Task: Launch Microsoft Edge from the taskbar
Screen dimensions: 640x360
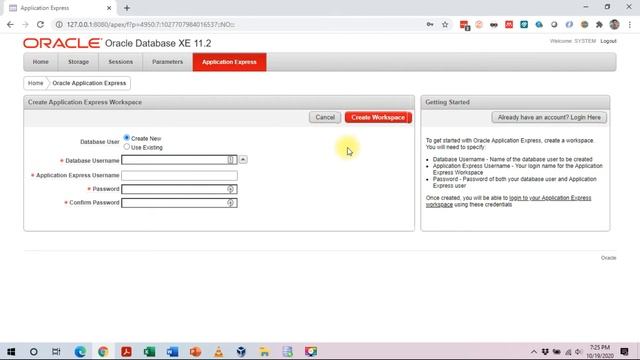Action: tap(80, 351)
